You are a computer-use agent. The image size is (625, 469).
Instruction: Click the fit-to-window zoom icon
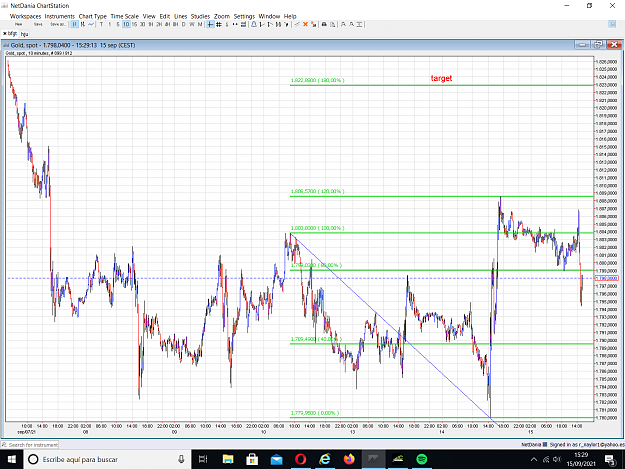(360, 24)
